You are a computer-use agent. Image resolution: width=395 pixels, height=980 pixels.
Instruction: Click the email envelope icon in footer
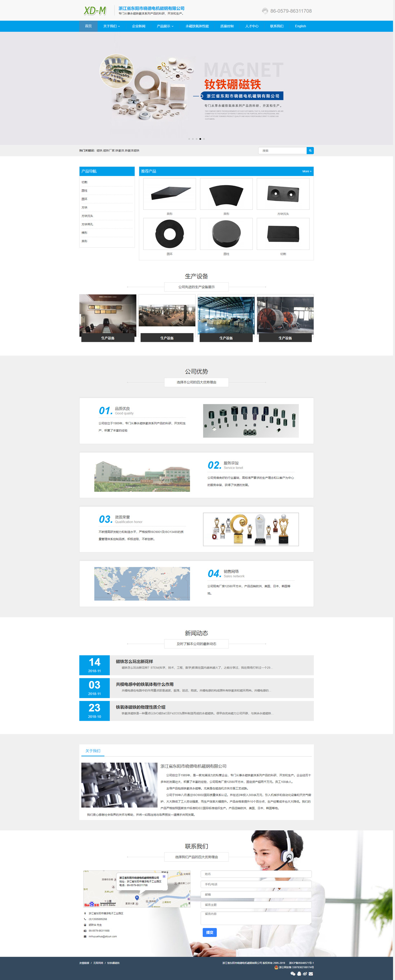tap(311, 974)
